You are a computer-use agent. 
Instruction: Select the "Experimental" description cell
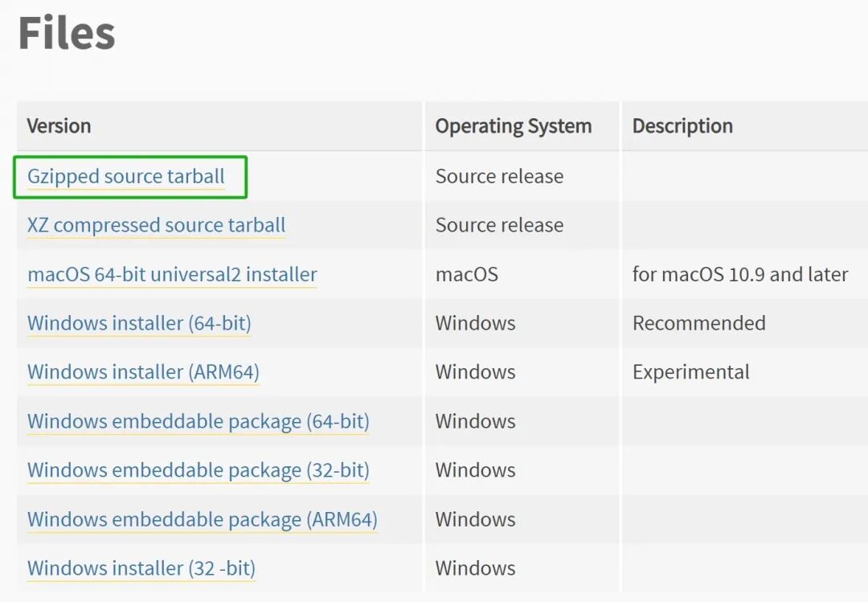[691, 371]
